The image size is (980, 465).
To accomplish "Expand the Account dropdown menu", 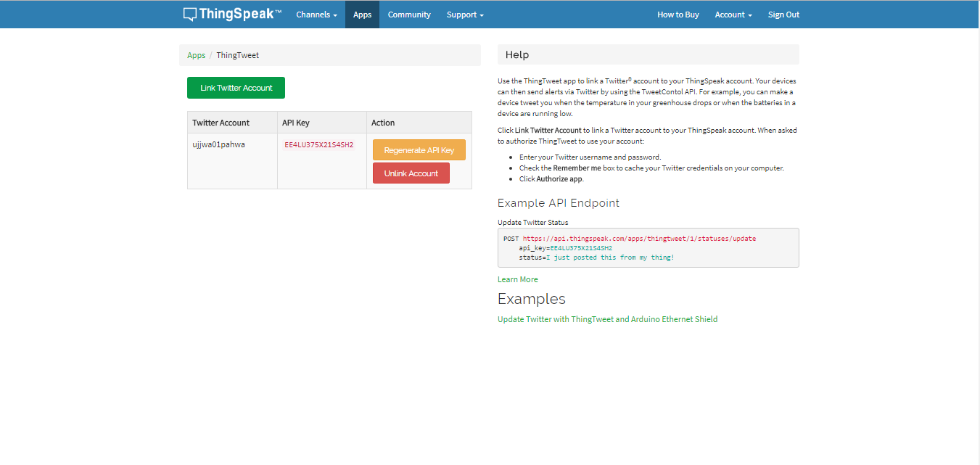I will [733, 15].
